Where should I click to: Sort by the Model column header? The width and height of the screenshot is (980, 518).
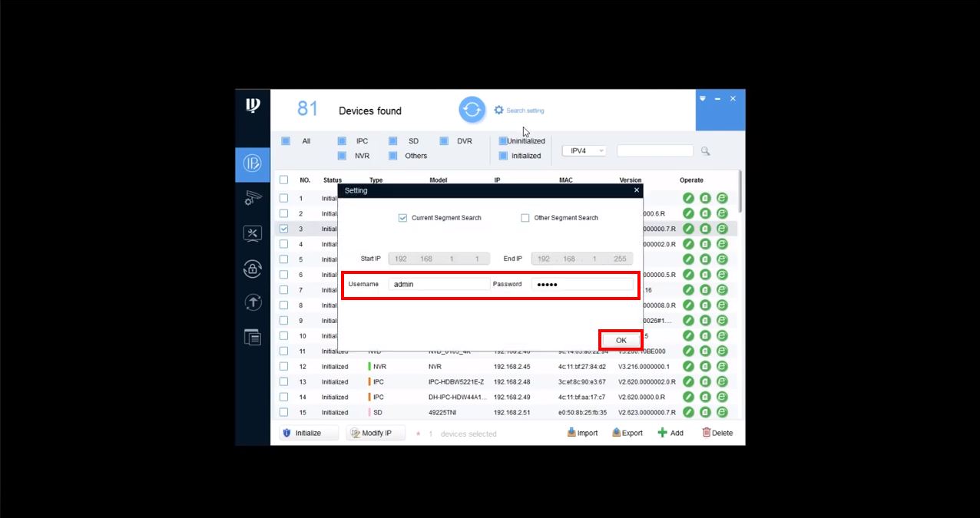(438, 180)
